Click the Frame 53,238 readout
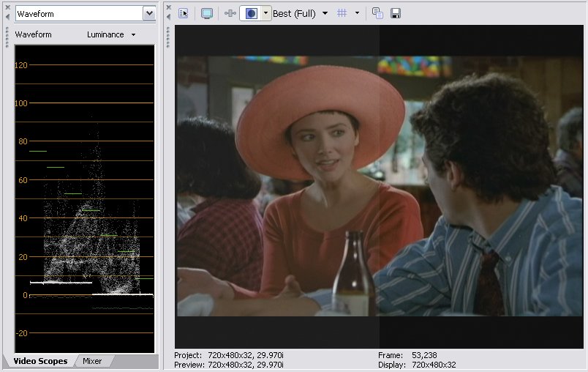Viewport: 588px width, 372px height. pyautogui.click(x=407, y=355)
